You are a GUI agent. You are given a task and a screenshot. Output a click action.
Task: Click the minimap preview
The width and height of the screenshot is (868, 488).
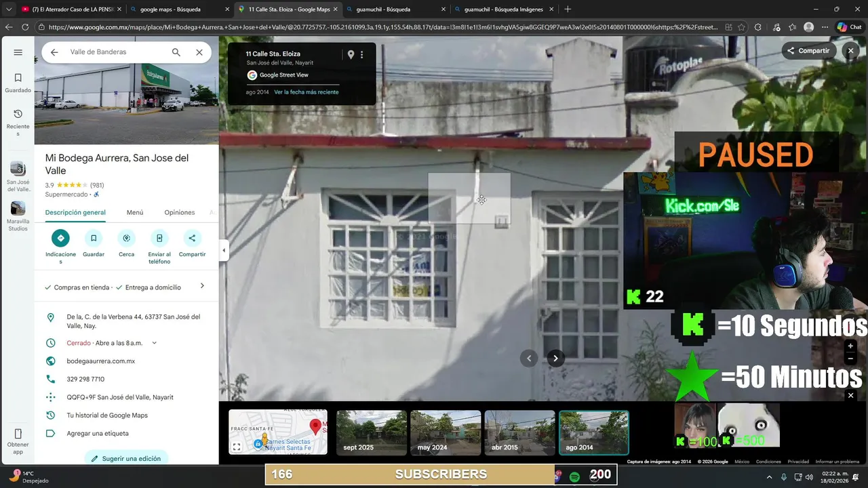(278, 432)
